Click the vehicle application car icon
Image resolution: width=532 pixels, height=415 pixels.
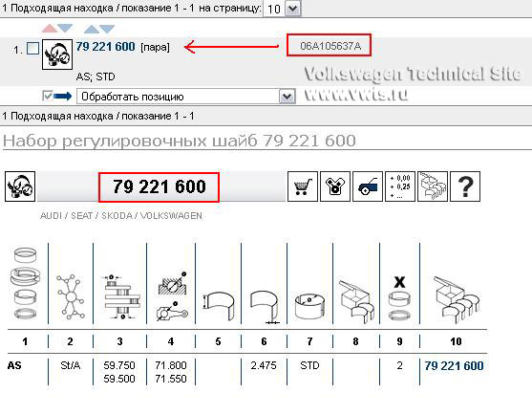368,186
